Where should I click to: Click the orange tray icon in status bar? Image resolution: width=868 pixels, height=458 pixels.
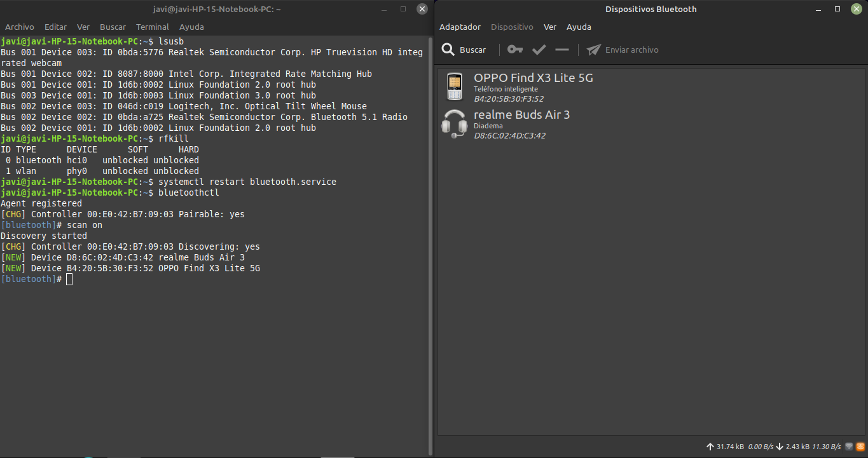[x=860, y=447]
